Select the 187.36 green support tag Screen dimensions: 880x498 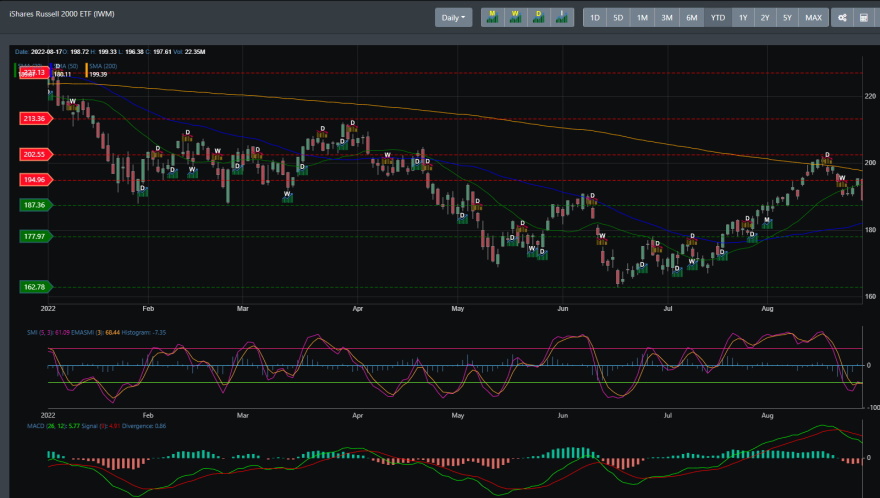[x=35, y=205]
